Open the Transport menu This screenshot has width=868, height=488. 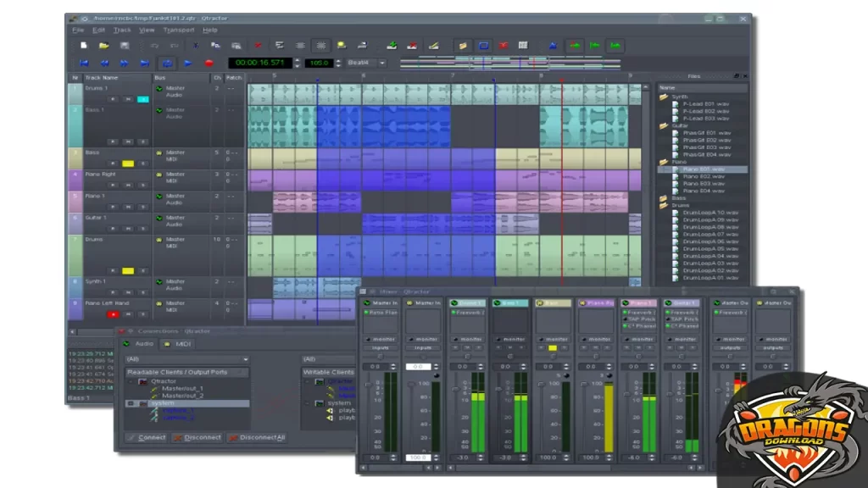[x=178, y=30]
